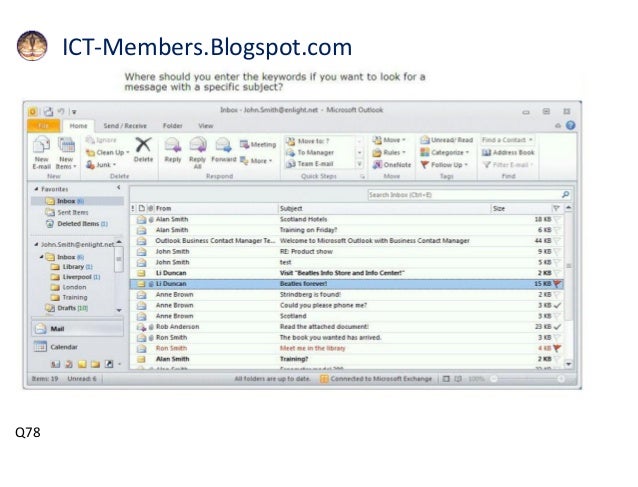Reply to the selected message
The width and height of the screenshot is (638, 487).
[x=173, y=150]
